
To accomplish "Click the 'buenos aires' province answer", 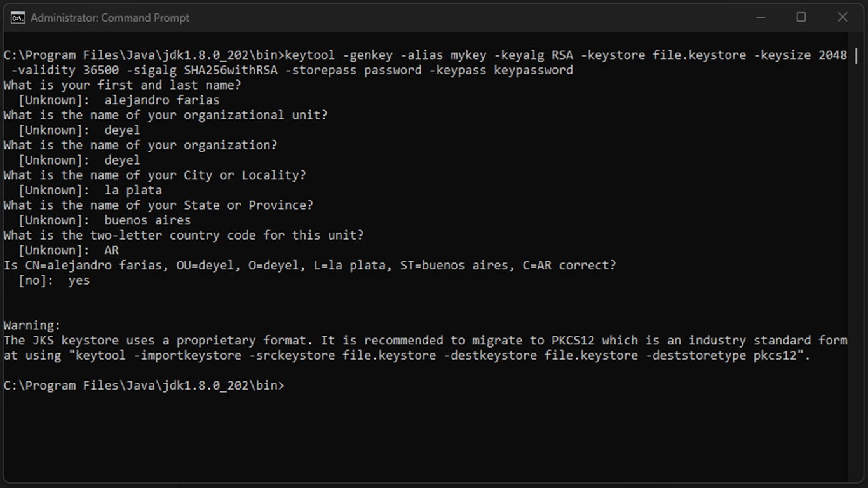I will pyautogui.click(x=147, y=220).
